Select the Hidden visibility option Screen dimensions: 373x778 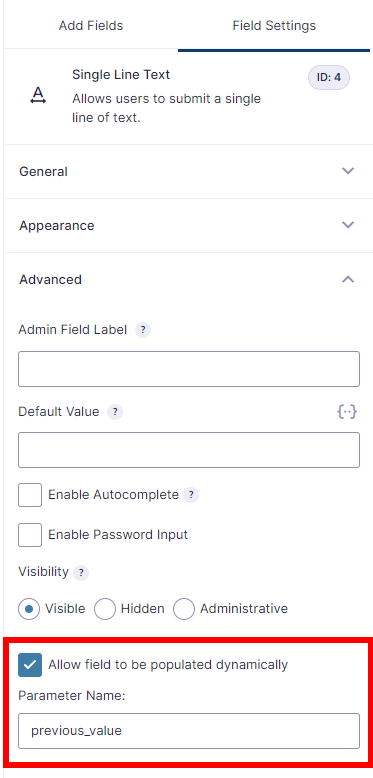[x=105, y=609]
